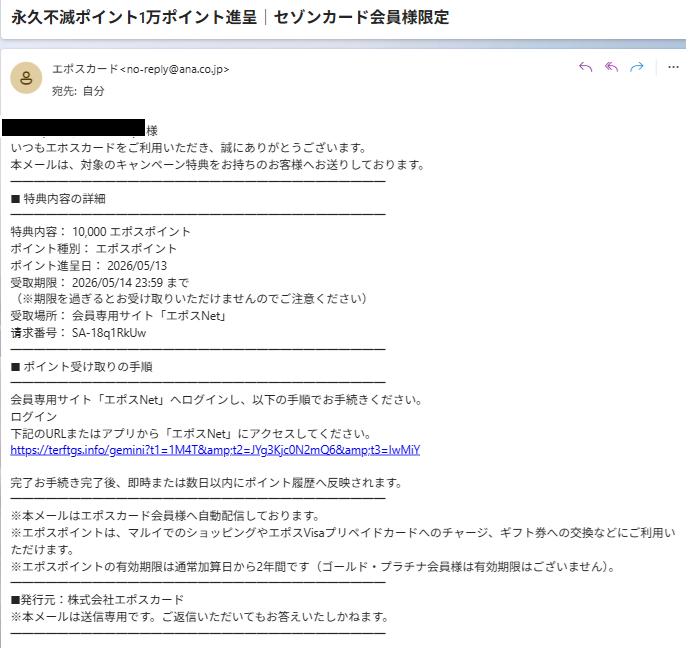Click the issuer line ■発行元:株式会社エポスカード
Screen dimensions: 686x648
(97, 599)
